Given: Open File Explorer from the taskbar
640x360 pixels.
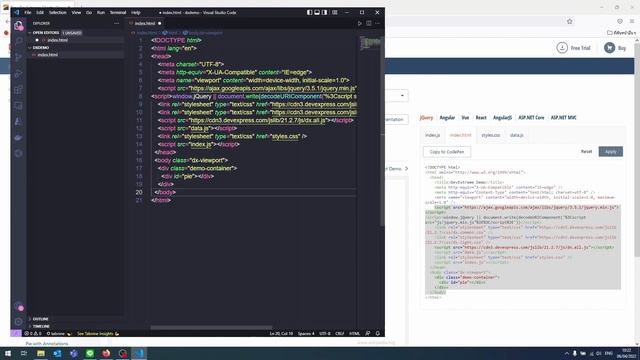Looking at the screenshot, I should tap(41, 353).
